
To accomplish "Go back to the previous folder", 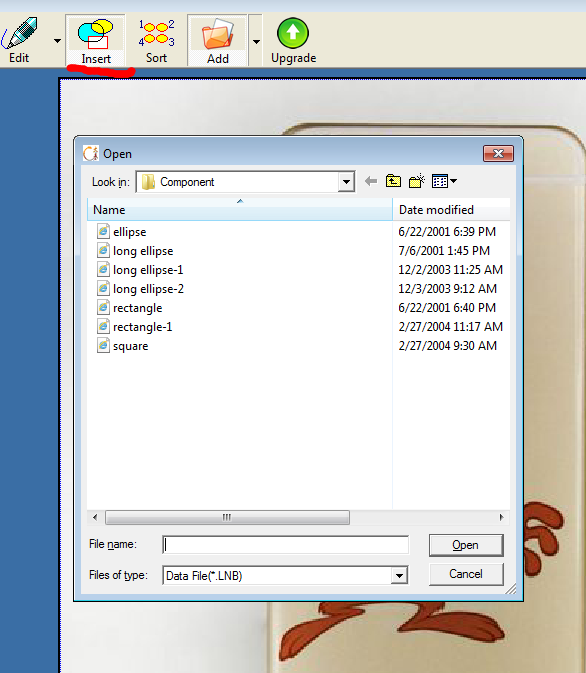I will tap(371, 181).
